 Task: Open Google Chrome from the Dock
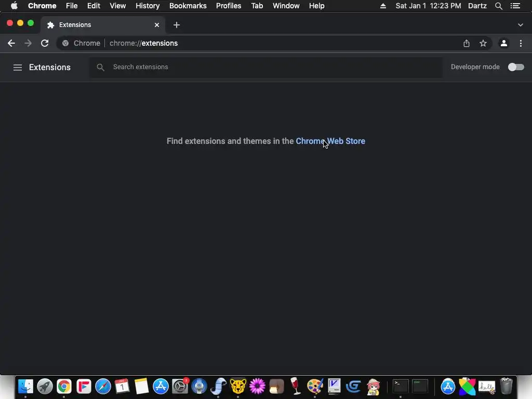64,387
